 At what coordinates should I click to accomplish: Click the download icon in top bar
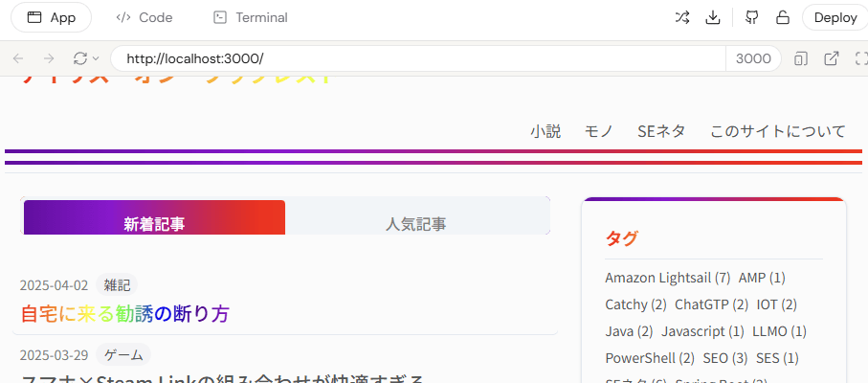pyautogui.click(x=712, y=17)
